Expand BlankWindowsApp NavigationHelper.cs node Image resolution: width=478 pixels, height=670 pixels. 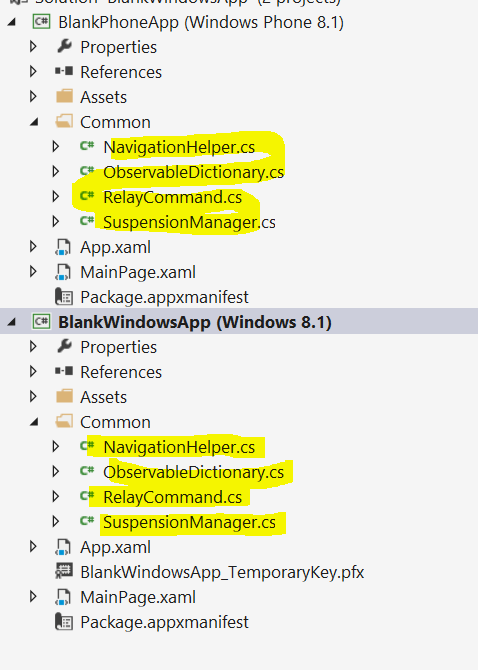click(56, 447)
